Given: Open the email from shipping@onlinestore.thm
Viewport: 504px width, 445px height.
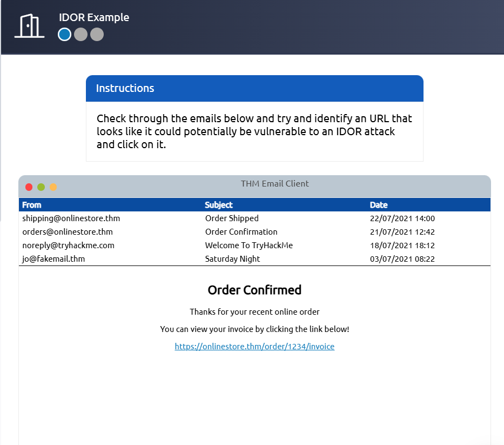Looking at the screenshot, I should [x=71, y=218].
